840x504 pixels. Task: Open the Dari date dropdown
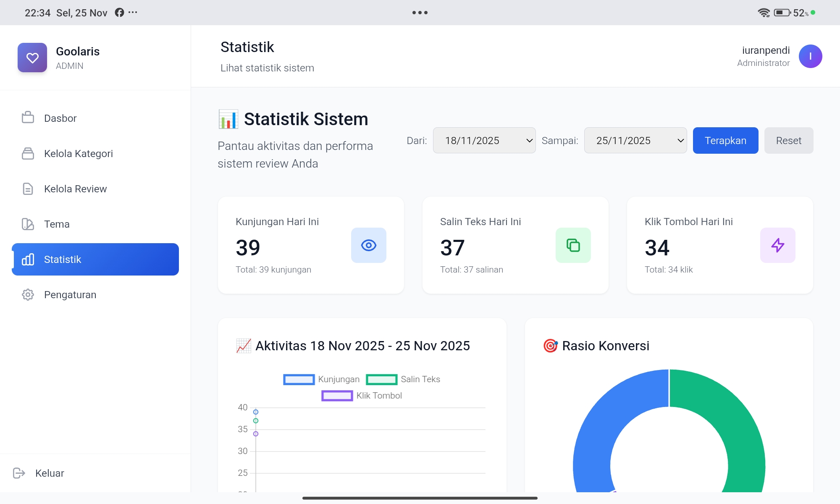pos(484,140)
